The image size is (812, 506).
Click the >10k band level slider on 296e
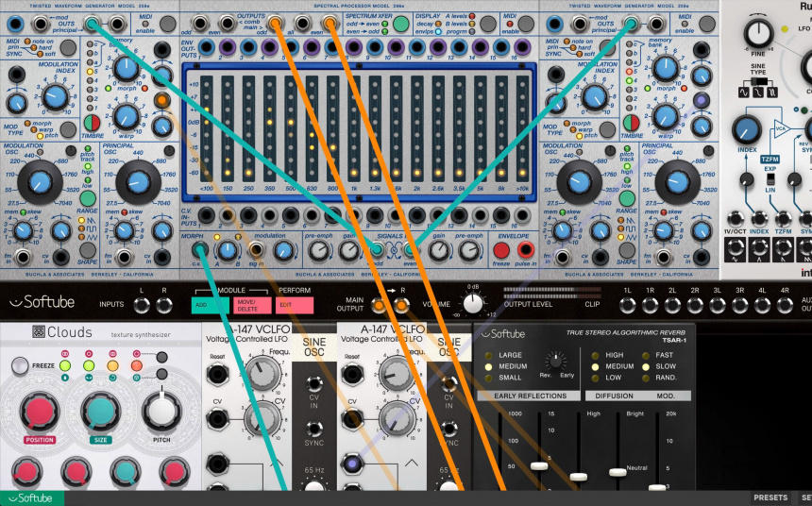[522, 128]
